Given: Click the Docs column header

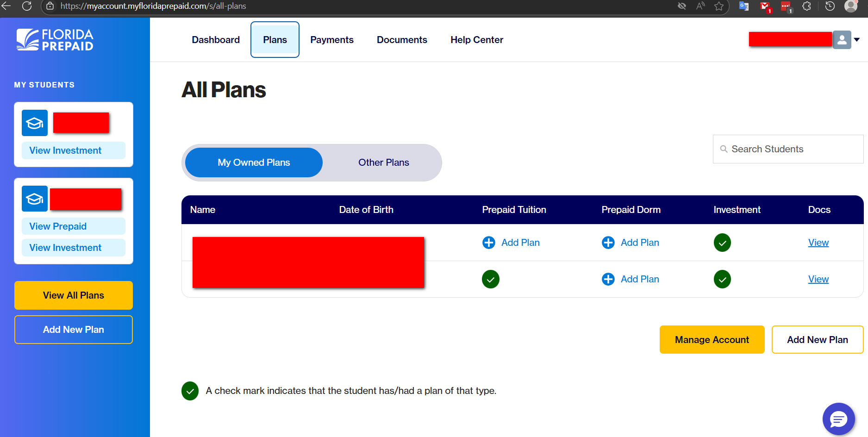Looking at the screenshot, I should coord(819,210).
